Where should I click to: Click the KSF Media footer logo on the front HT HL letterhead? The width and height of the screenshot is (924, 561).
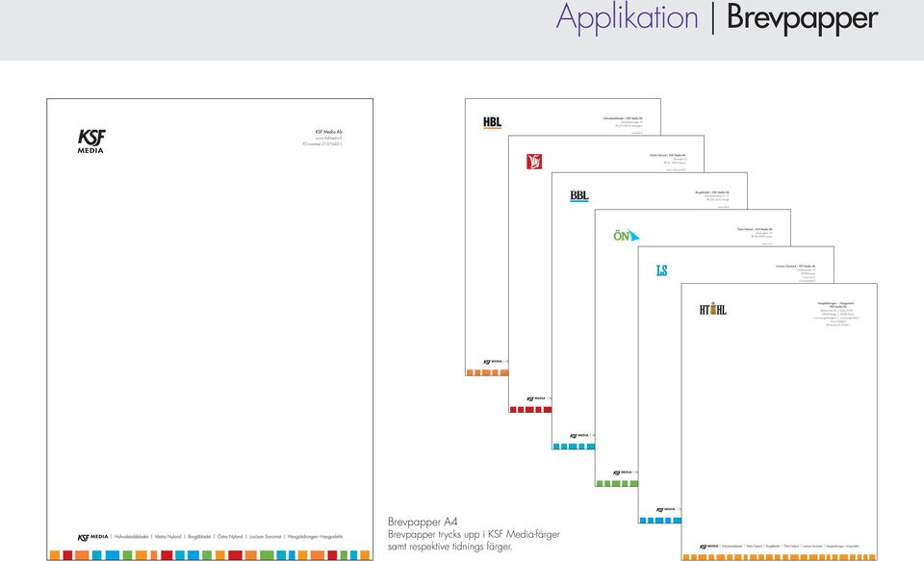[709, 547]
